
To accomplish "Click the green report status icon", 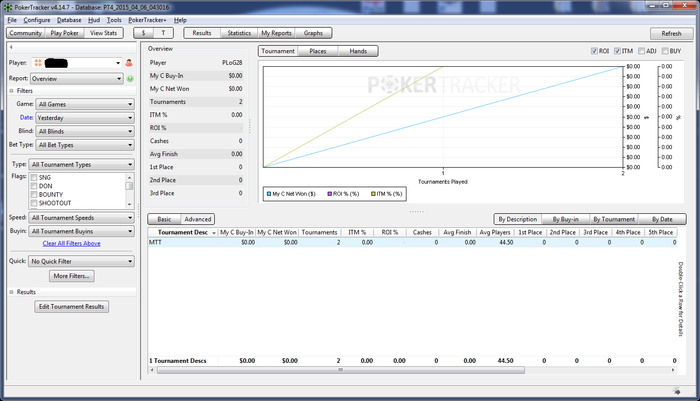I will 130,79.
